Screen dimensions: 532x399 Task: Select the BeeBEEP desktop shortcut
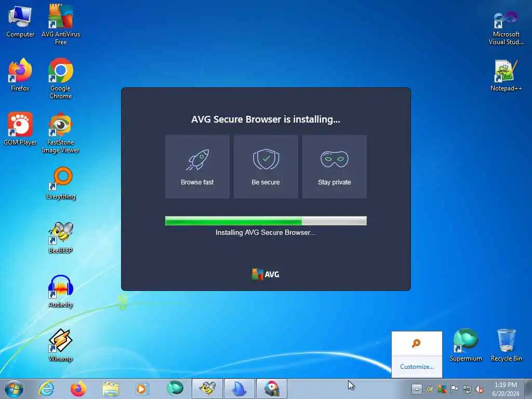[61, 237]
